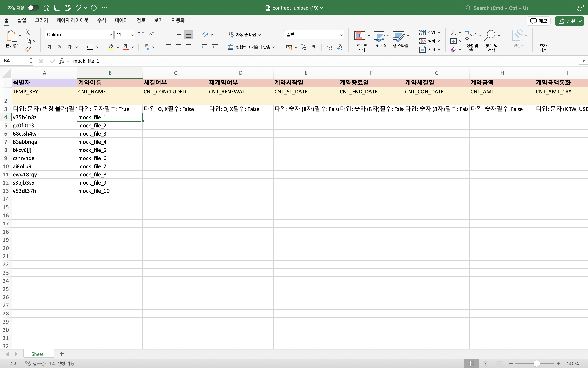Click the zoom slider handle
588x368 pixels.
coord(537,363)
